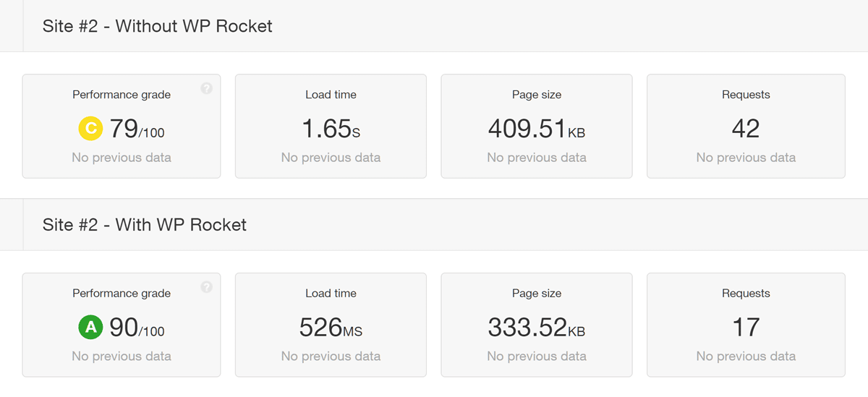Click the 526 ms load time value
The width and height of the screenshot is (868, 397).
tap(331, 328)
